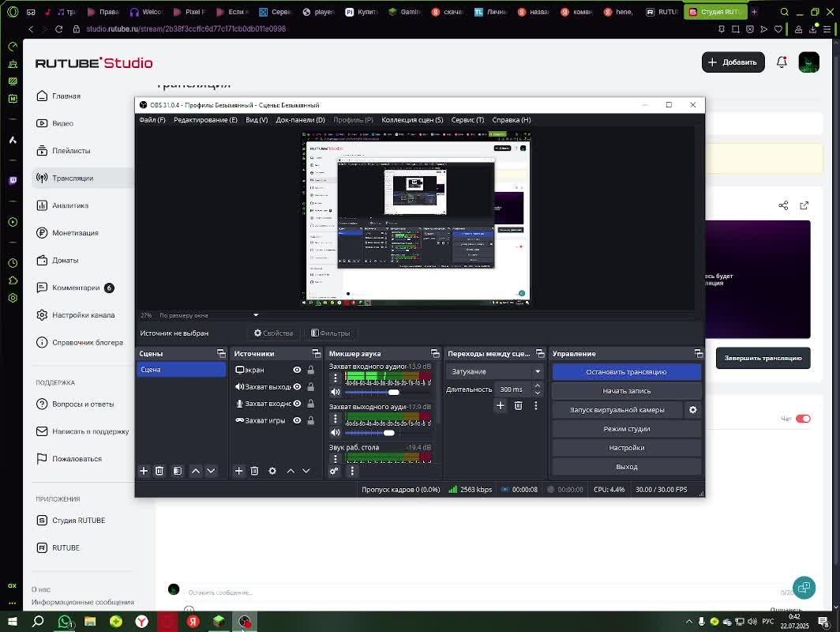Open RUTUBE notifications bell
Image resolution: width=840 pixels, height=632 pixels.
[x=782, y=62]
